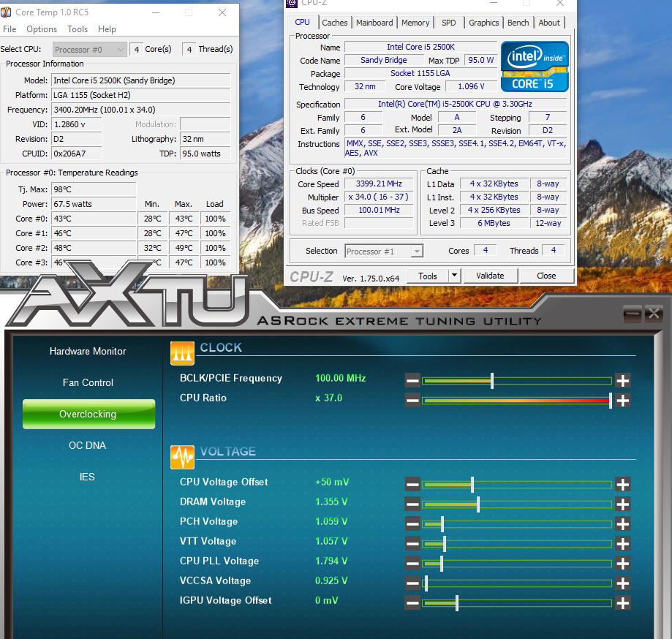
Task: Open Fan Control in AXTU sidebar
Action: coord(88,382)
